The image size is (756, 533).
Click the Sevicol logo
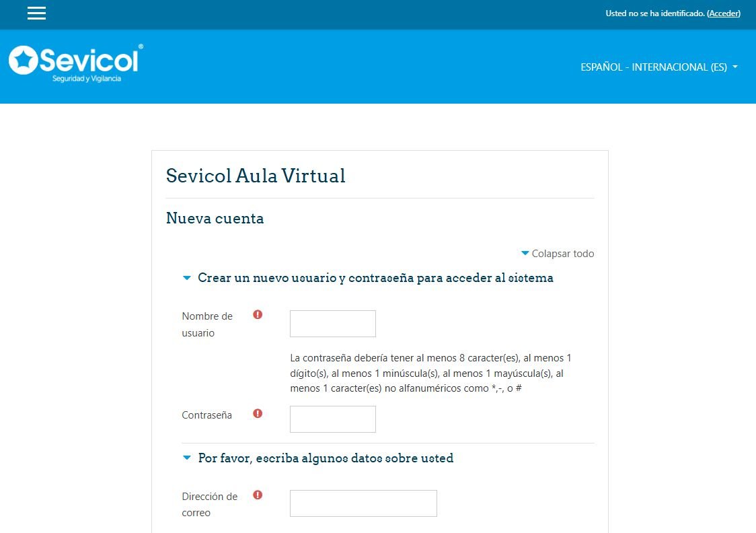(75, 63)
